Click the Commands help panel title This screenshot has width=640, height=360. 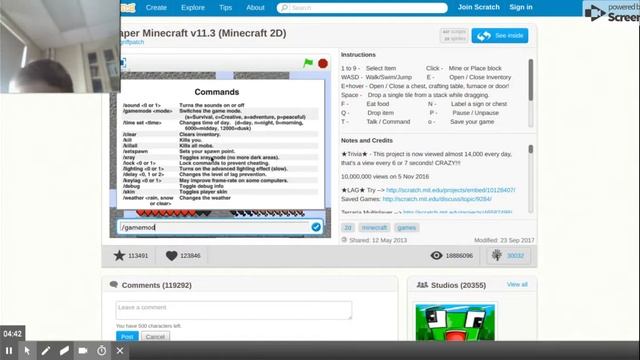pyautogui.click(x=217, y=92)
